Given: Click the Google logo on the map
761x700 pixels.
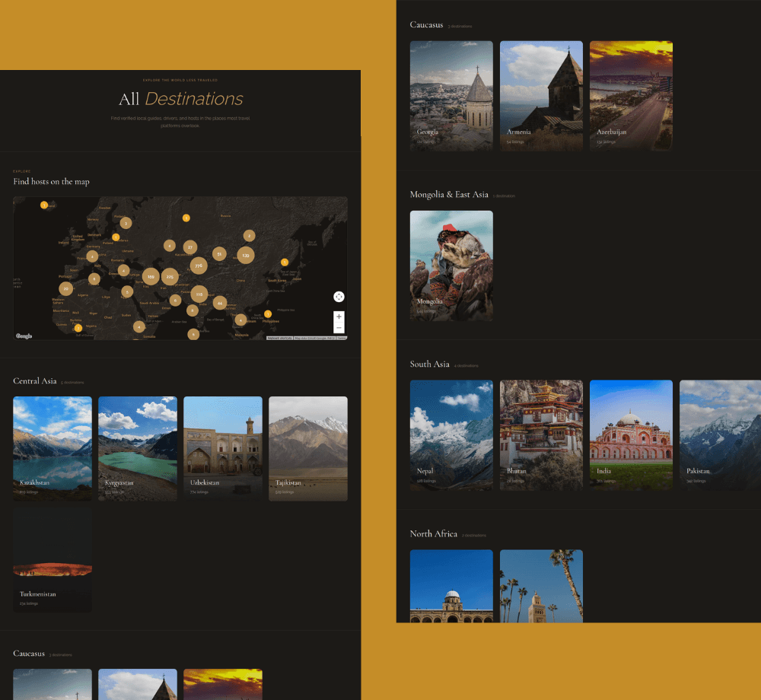Looking at the screenshot, I should [x=24, y=336].
